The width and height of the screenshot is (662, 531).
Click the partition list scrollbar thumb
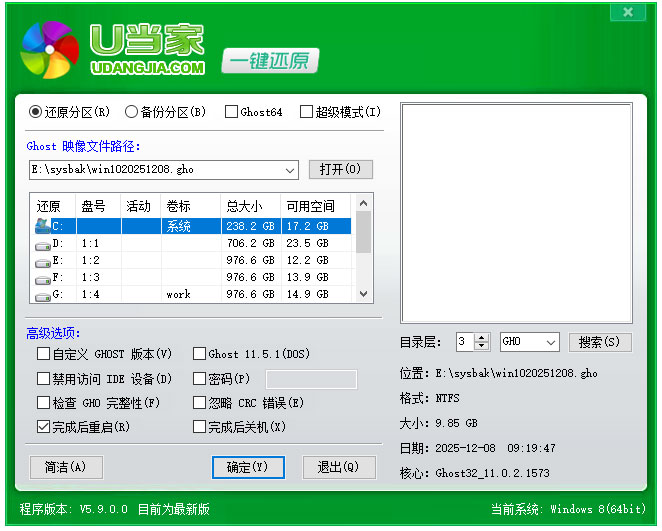[363, 232]
